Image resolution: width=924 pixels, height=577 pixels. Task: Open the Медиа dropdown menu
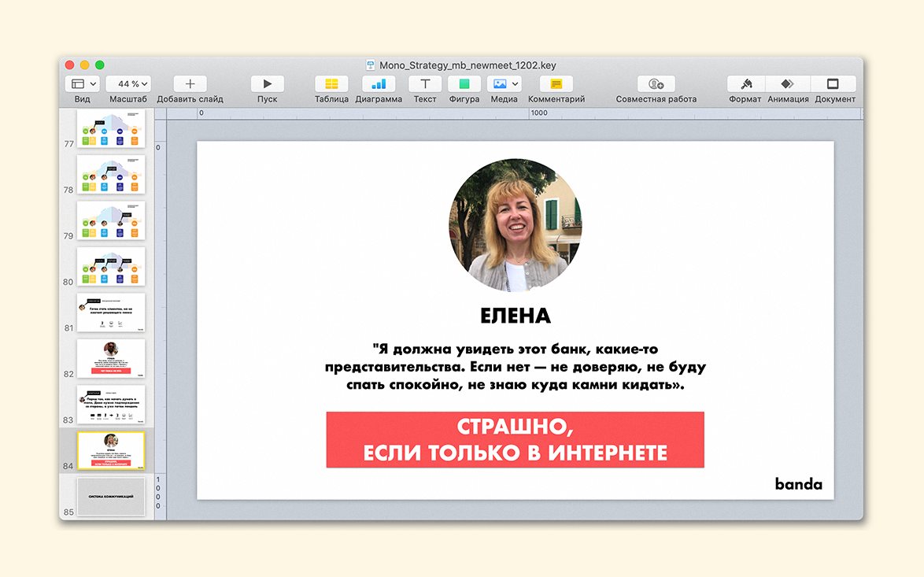(505, 84)
